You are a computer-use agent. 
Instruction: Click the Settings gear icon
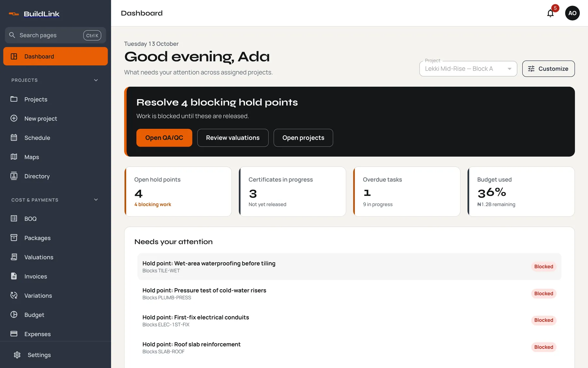pyautogui.click(x=17, y=355)
